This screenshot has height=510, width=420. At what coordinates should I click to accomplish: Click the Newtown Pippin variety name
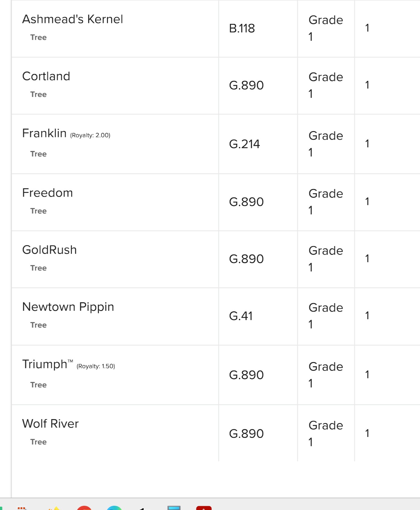coord(68,307)
